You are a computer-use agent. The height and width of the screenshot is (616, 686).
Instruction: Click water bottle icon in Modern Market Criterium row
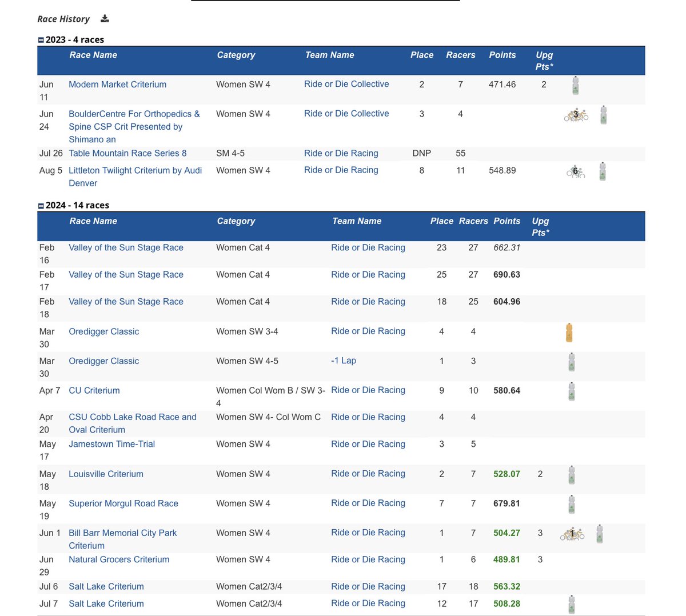coord(575,86)
